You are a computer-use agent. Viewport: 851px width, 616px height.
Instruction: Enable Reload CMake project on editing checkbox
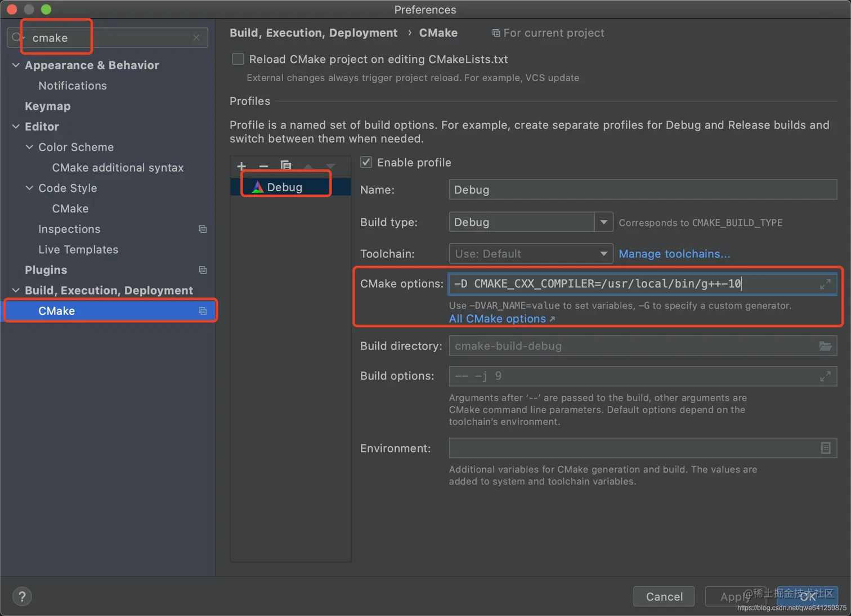(238, 59)
